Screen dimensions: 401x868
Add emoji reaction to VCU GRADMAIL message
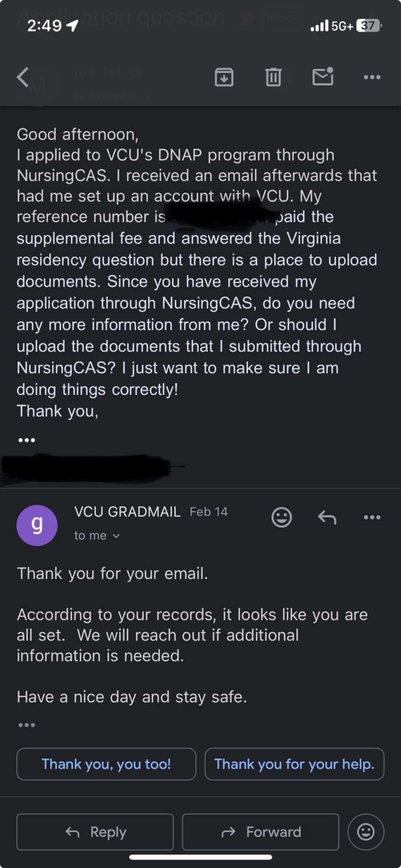[281, 517]
